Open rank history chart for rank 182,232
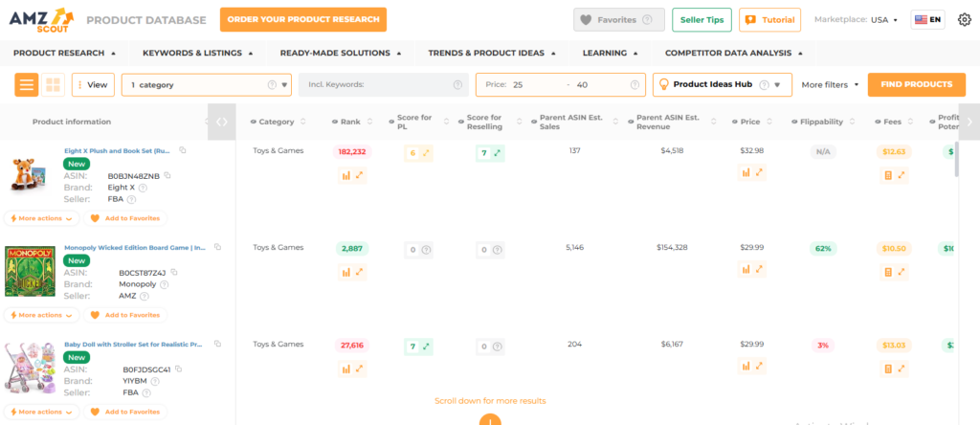This screenshot has width=980, height=425. click(x=345, y=175)
